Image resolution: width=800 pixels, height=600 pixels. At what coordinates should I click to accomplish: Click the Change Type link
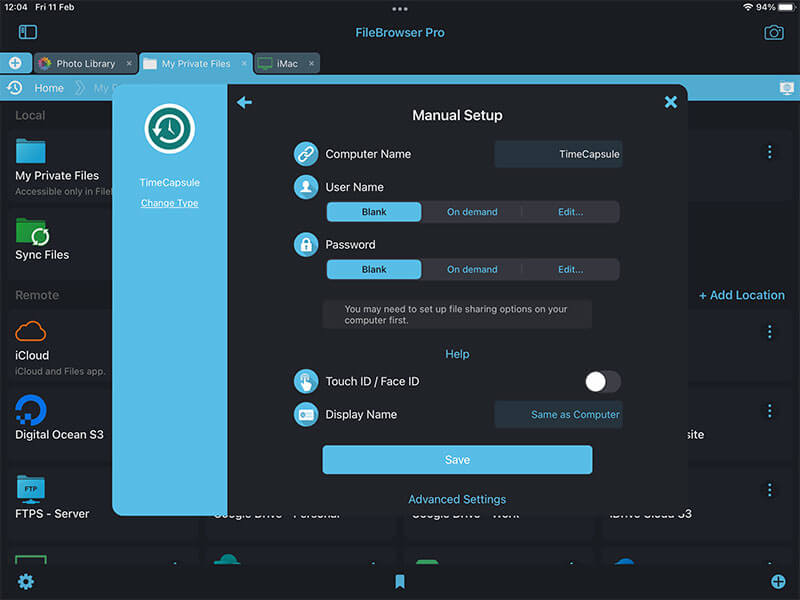click(169, 203)
